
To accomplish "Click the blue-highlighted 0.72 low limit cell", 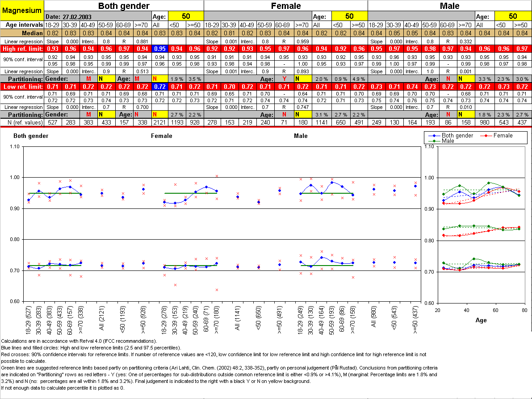I will [160, 87].
